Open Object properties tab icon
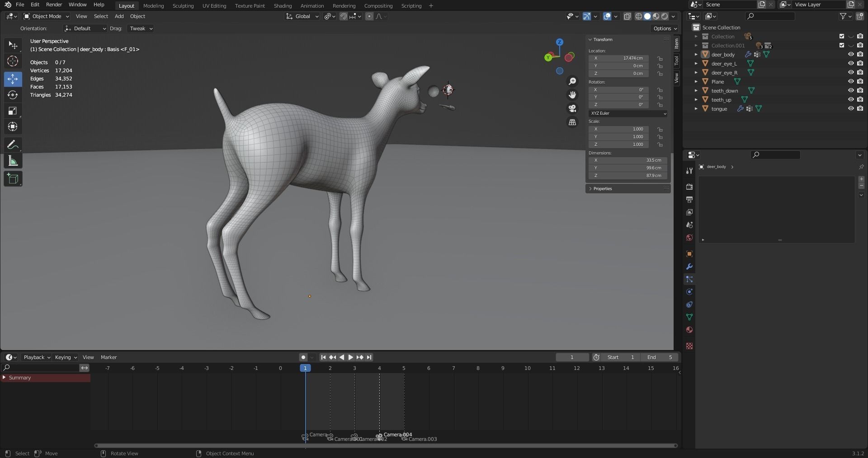This screenshot has height=458, width=868. pyautogui.click(x=689, y=254)
